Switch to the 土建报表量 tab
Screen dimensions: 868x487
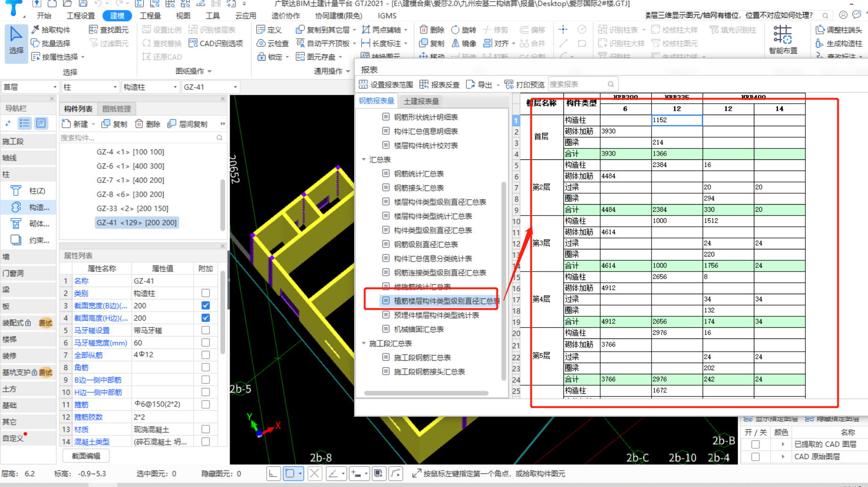(x=422, y=101)
